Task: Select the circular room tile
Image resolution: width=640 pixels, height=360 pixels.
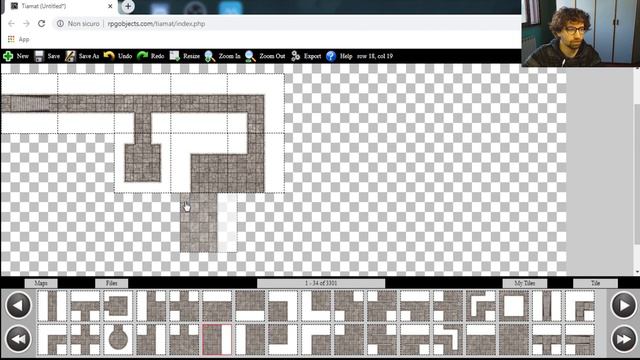Action: pyautogui.click(x=118, y=339)
